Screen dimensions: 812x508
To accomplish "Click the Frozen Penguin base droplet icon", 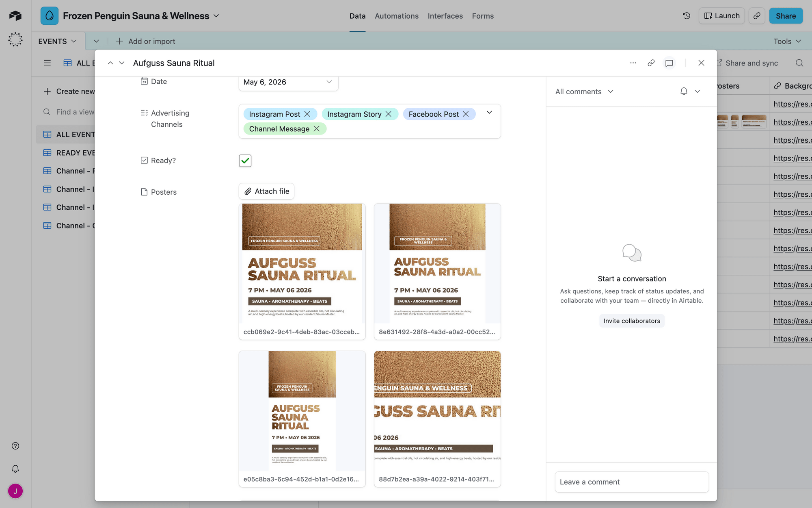I will coord(50,16).
